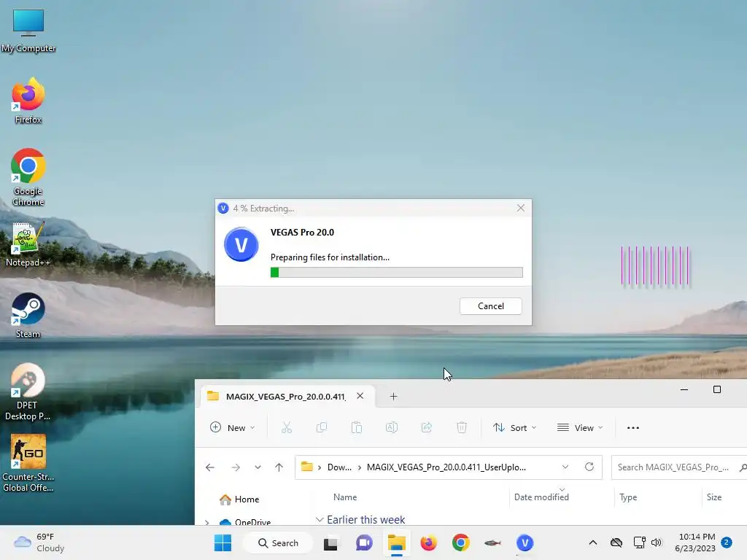Open the View dropdown in Explorer
Image resolution: width=747 pixels, height=560 pixels.
click(580, 427)
